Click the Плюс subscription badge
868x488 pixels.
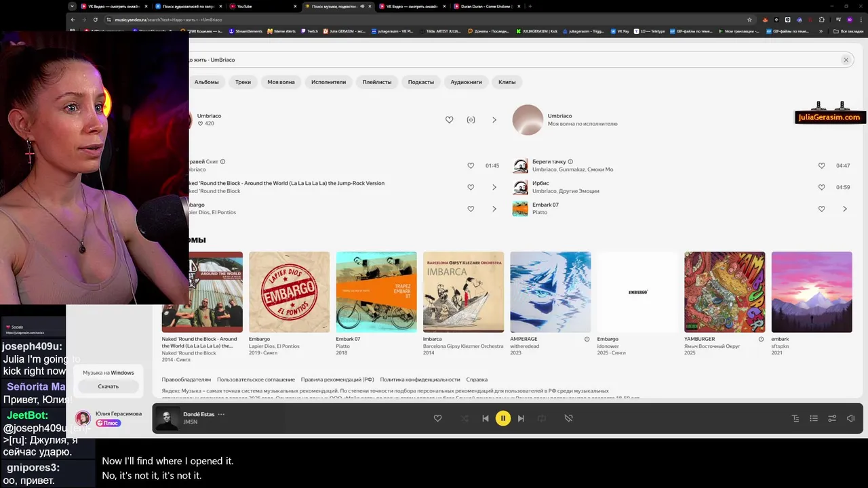pyautogui.click(x=108, y=423)
